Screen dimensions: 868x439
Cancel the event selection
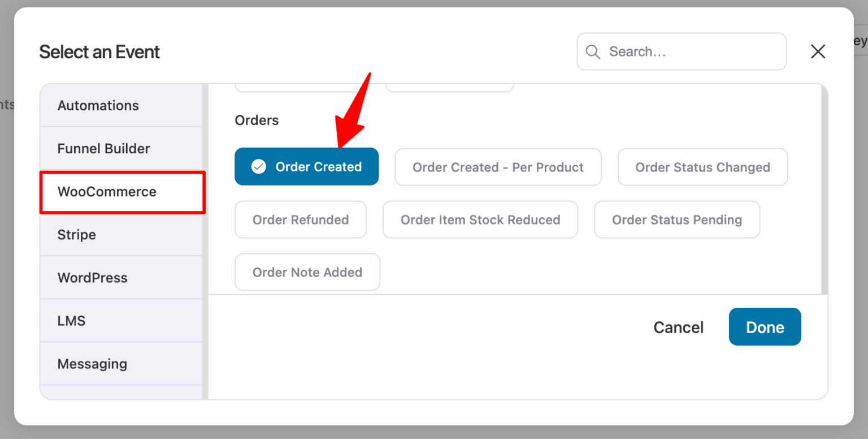(x=678, y=327)
